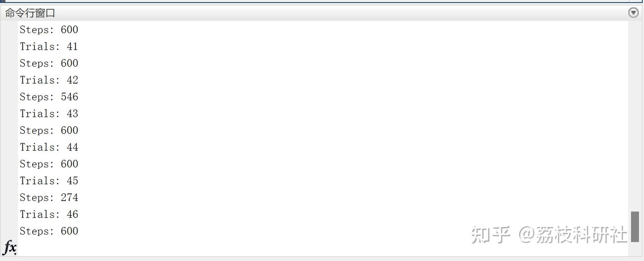Click the scrollbar track above the thumb
644x261 pixels.
click(635, 116)
